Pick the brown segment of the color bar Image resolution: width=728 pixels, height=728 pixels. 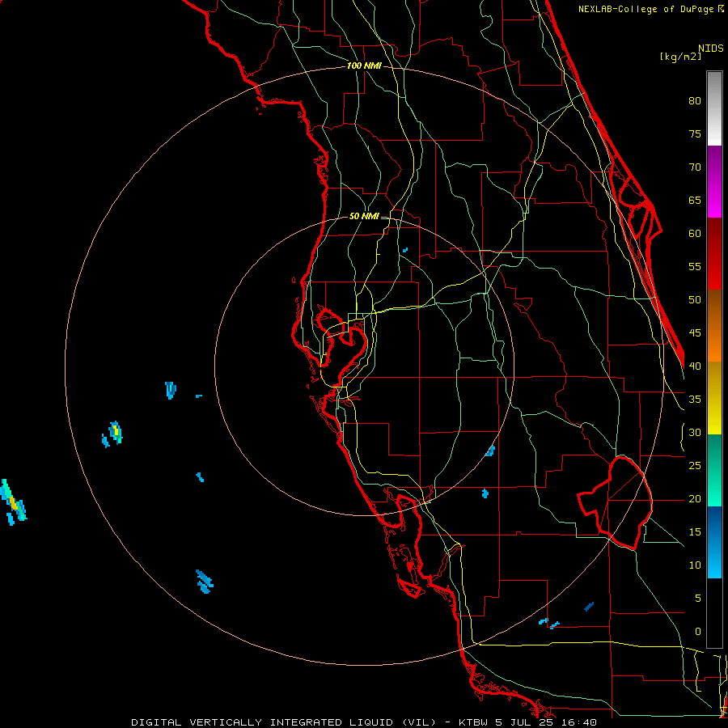(x=714, y=307)
